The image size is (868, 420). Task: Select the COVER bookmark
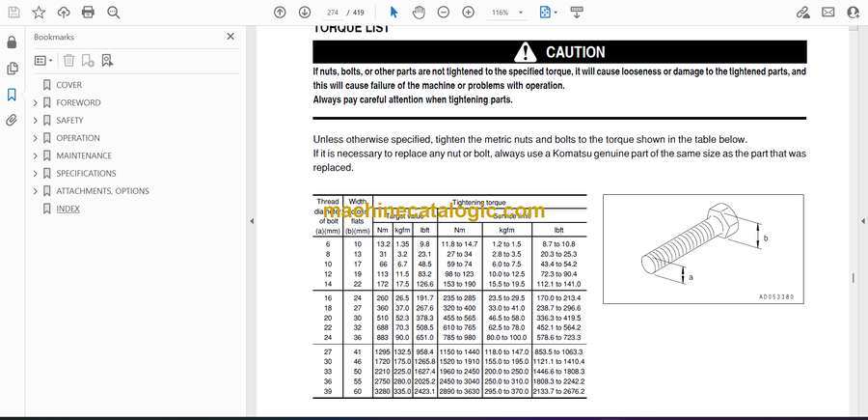click(68, 85)
